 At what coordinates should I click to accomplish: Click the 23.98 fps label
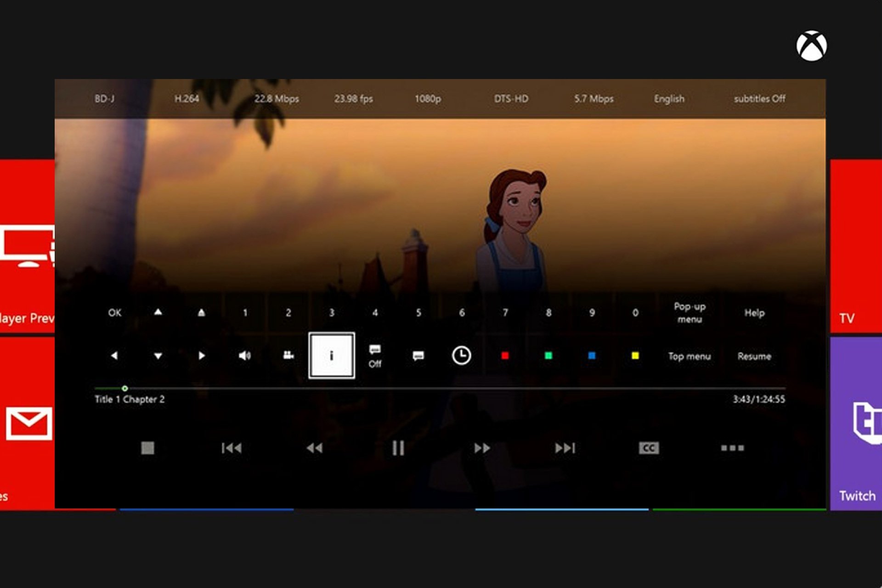[354, 99]
